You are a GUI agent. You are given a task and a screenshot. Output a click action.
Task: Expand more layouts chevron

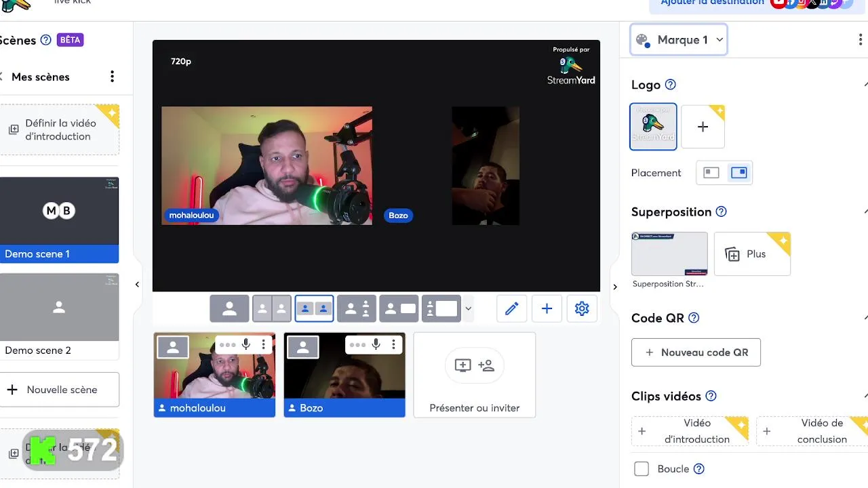click(468, 309)
